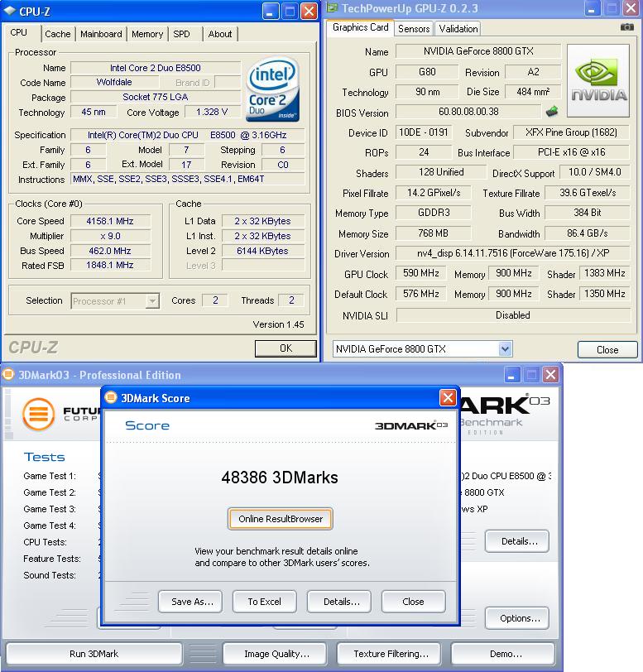Switch to the Sensors tab in GPU-Z
This screenshot has height=672, width=643.
(x=414, y=29)
